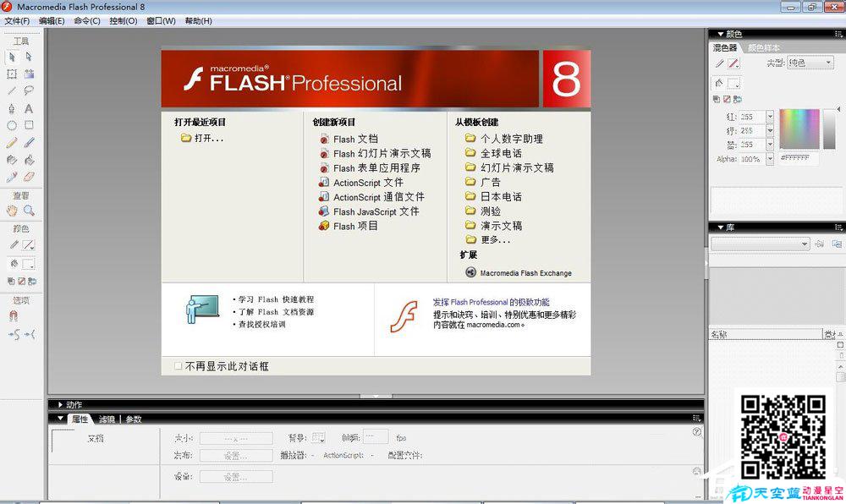Select the Pencil tool
Screen dimensions: 846x504
coord(12,142)
